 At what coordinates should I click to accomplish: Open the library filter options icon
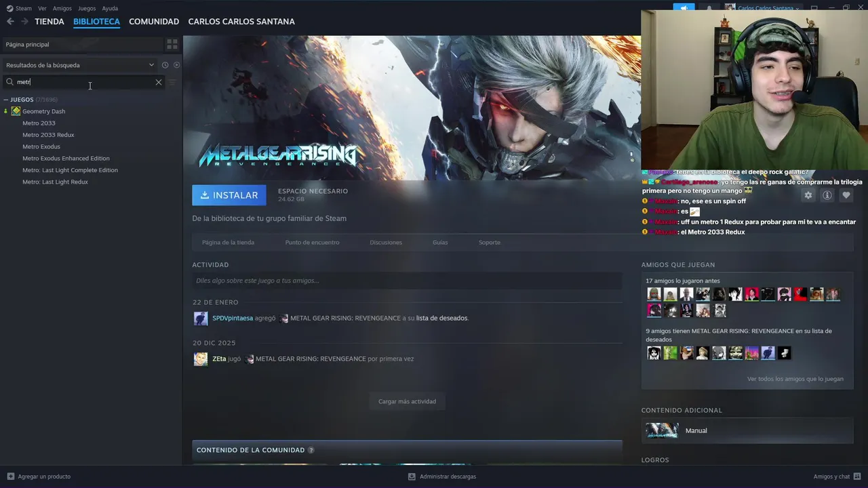point(172,82)
